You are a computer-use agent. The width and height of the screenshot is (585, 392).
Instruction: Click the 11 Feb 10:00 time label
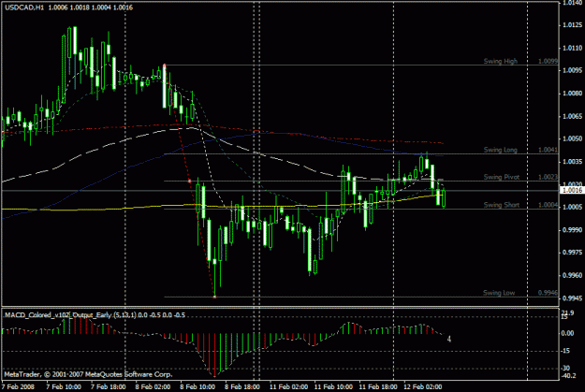click(333, 386)
